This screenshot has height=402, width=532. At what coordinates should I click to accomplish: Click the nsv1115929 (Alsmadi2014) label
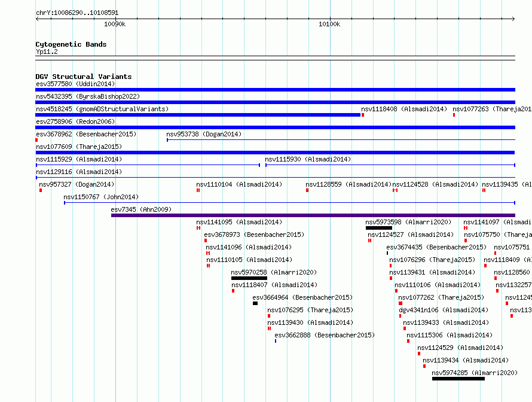pos(79,159)
